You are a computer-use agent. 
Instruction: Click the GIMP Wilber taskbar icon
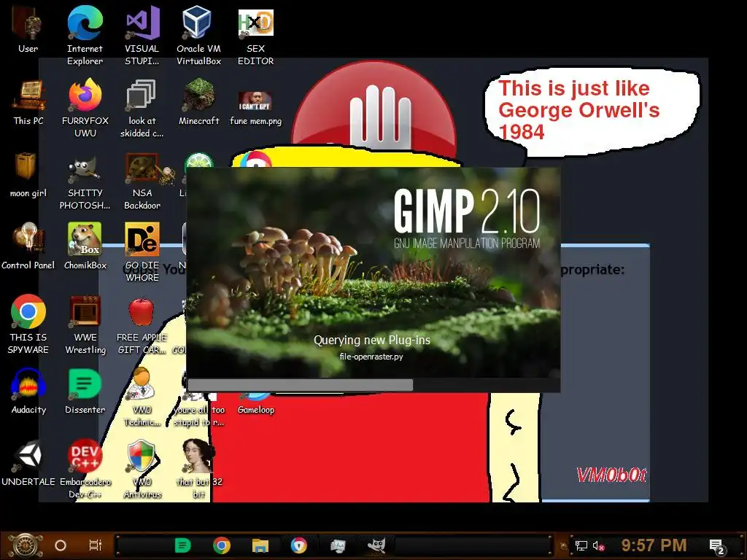(x=376, y=545)
